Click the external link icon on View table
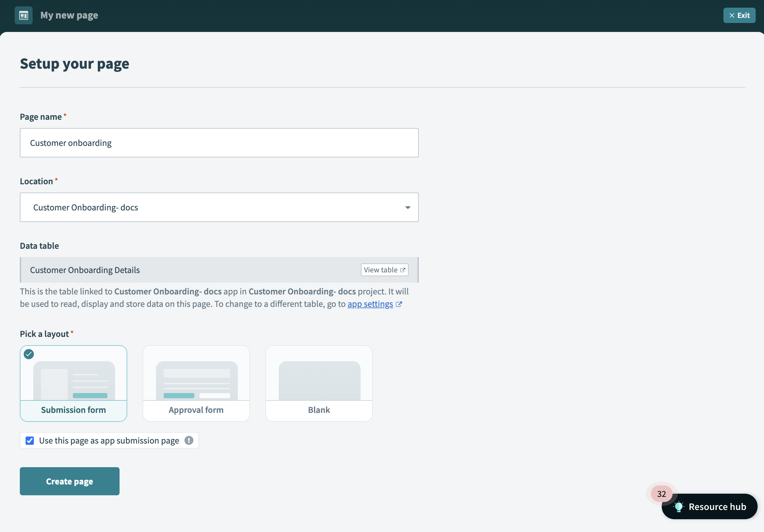The image size is (764, 532). pos(403,270)
